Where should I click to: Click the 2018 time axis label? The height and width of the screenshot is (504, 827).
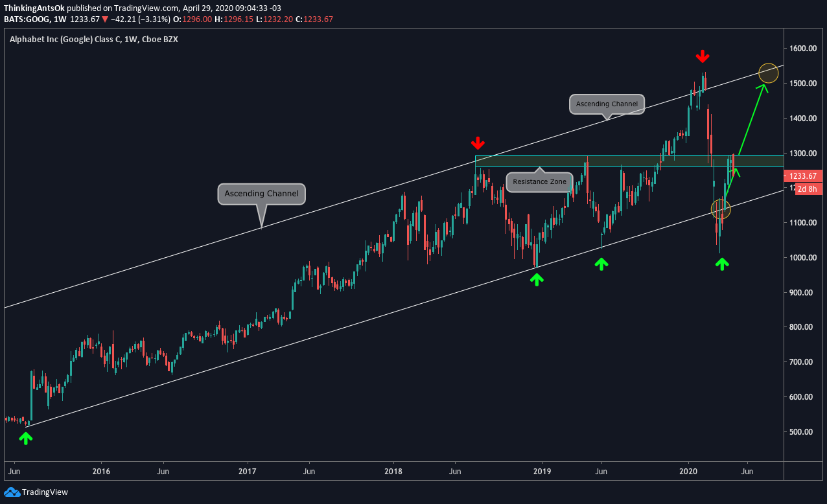[394, 471]
